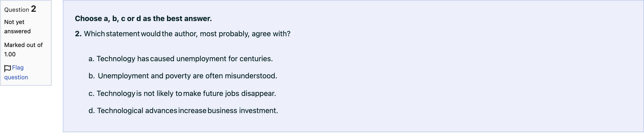Click the word 'answered' in status
Screen dimensions: 644x140
[17, 31]
